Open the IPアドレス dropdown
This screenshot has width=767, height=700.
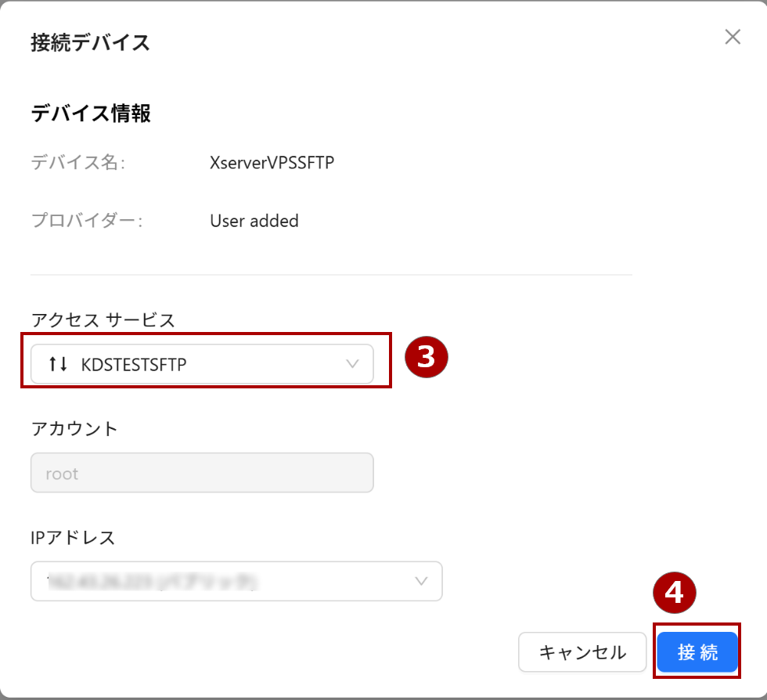click(x=236, y=581)
